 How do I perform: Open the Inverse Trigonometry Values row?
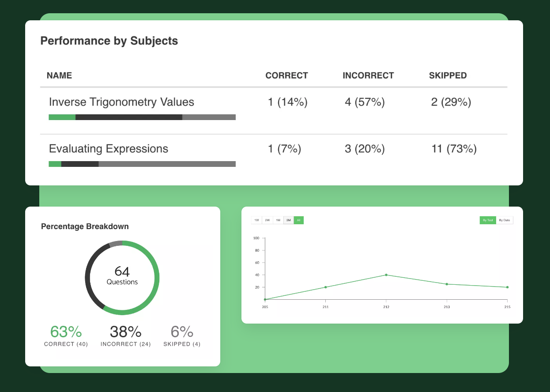tap(274, 111)
